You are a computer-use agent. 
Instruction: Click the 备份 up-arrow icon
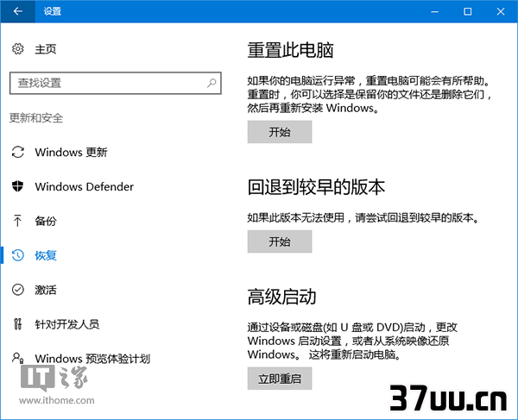[x=17, y=221]
